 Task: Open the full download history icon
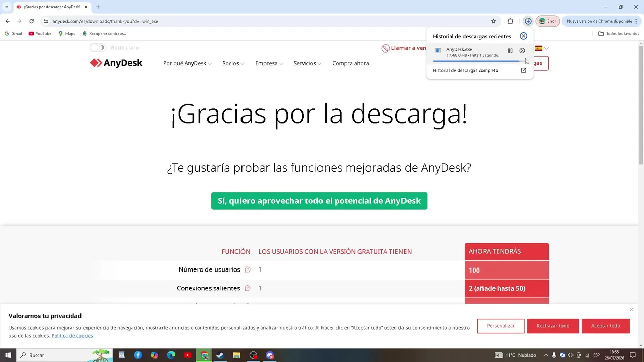coord(523,70)
